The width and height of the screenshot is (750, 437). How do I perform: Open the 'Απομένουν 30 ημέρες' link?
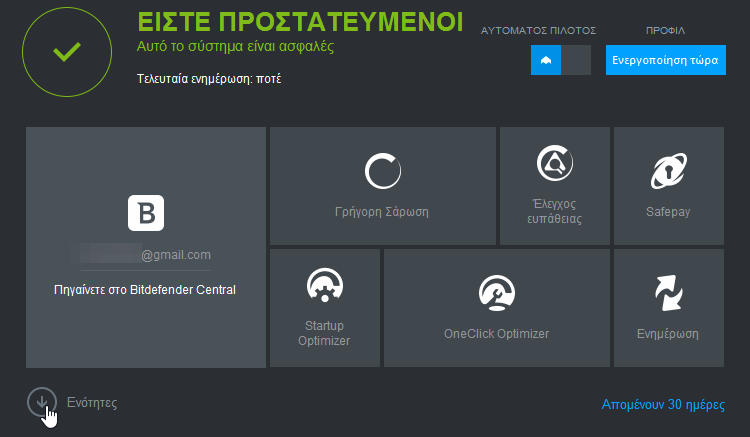pos(663,404)
